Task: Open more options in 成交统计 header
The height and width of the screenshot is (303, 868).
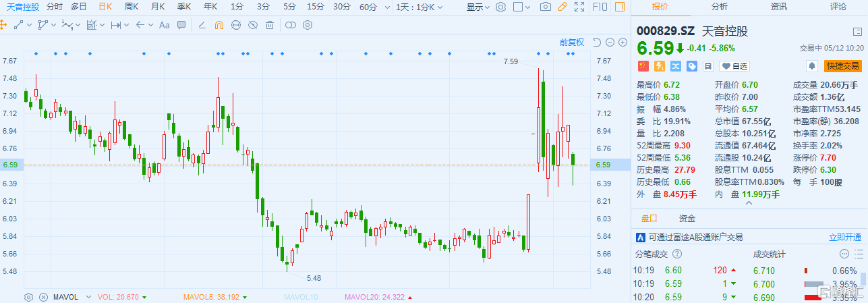Action: point(844,254)
